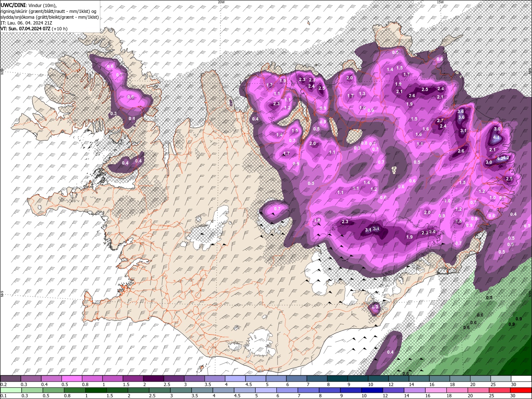Screen dimensions: 532x399
Task: Select the deep blue rain legend swatch labeled 10
Action: pyautogui.click(x=372, y=390)
